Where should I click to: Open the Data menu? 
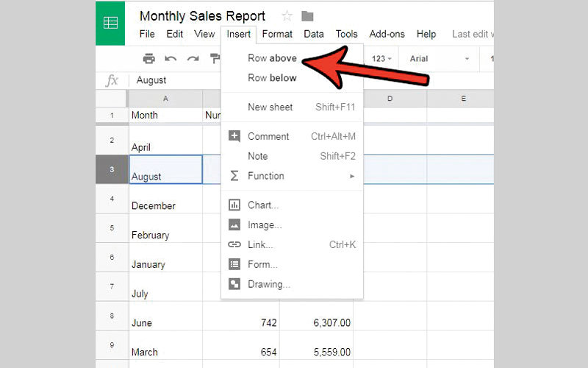tap(314, 34)
